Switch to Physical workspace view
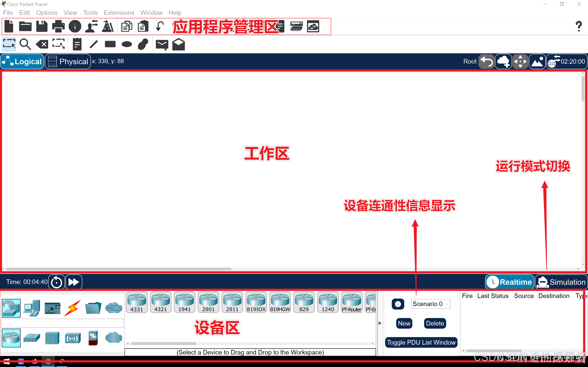Screen dimensions: 588x367 tap(68, 61)
